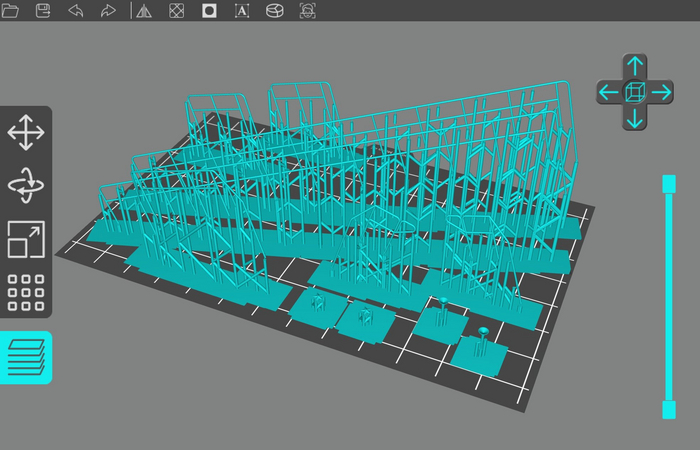Viewport: 700px width, 450px height.
Task: Click the diamond pattern icon in the top toolbar
Action: click(x=176, y=11)
